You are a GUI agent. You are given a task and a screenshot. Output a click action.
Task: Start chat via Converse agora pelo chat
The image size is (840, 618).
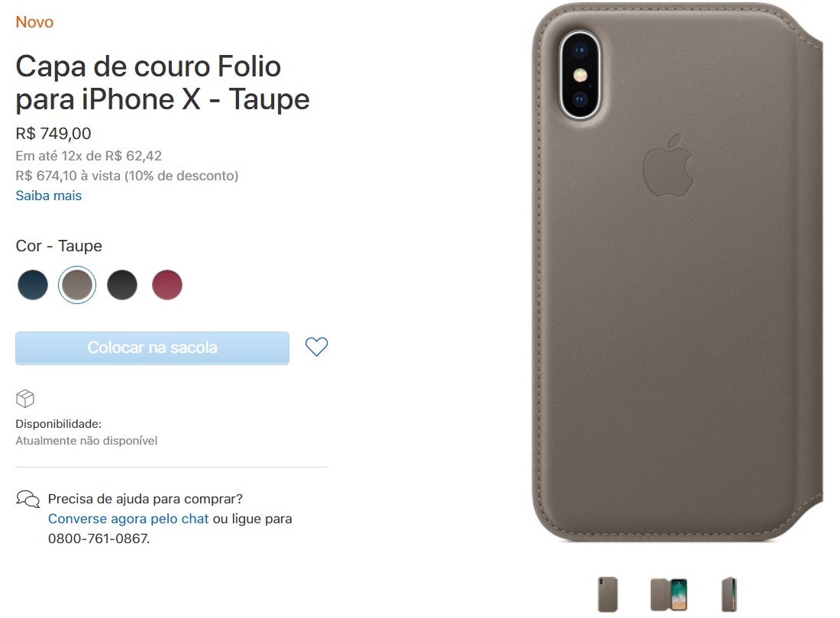[x=128, y=519]
